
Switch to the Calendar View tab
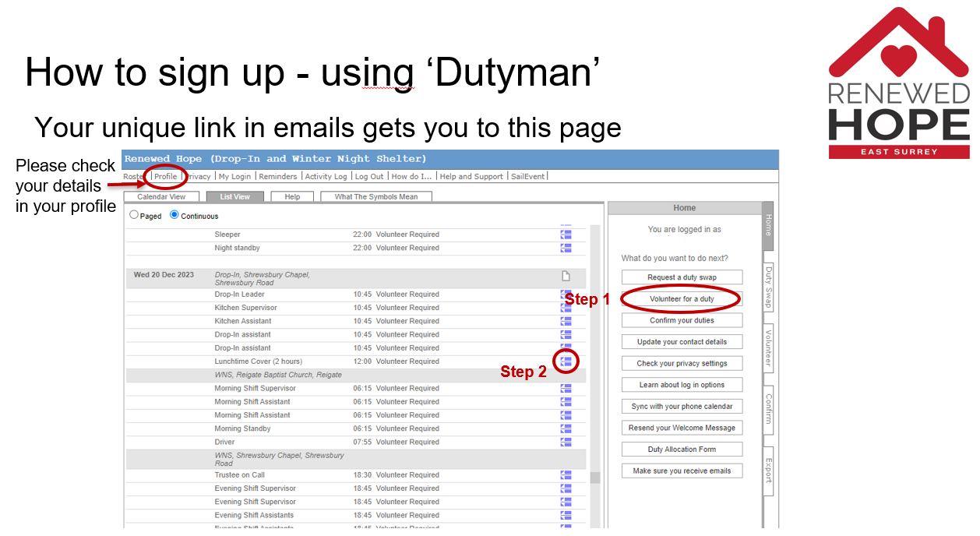pyautogui.click(x=161, y=197)
